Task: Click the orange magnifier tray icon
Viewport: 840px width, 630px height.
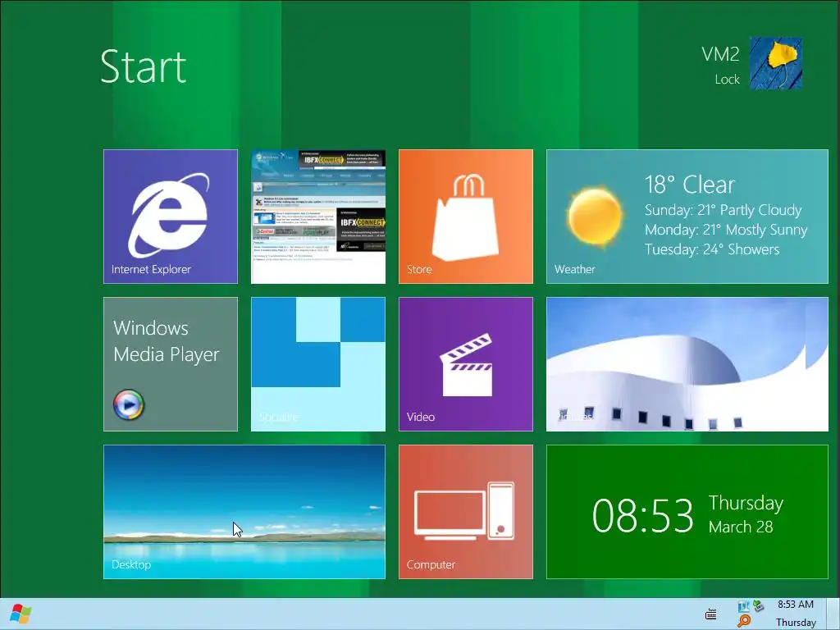Action: [x=743, y=621]
